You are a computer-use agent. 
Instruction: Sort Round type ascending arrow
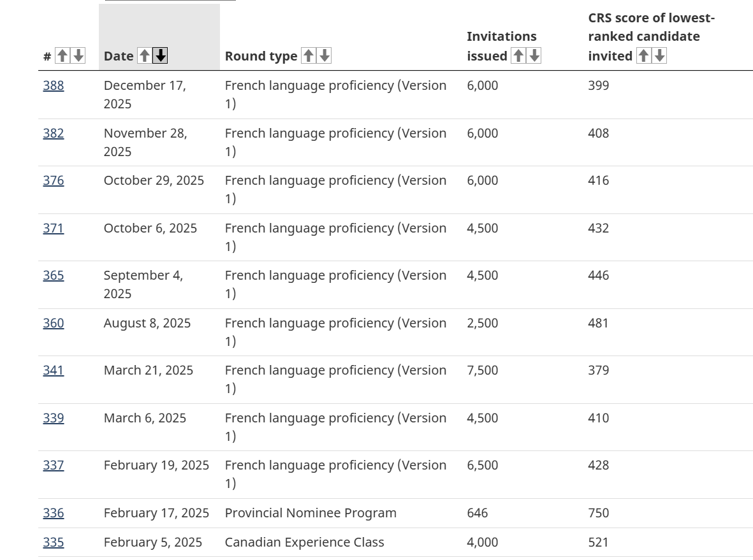click(x=309, y=56)
